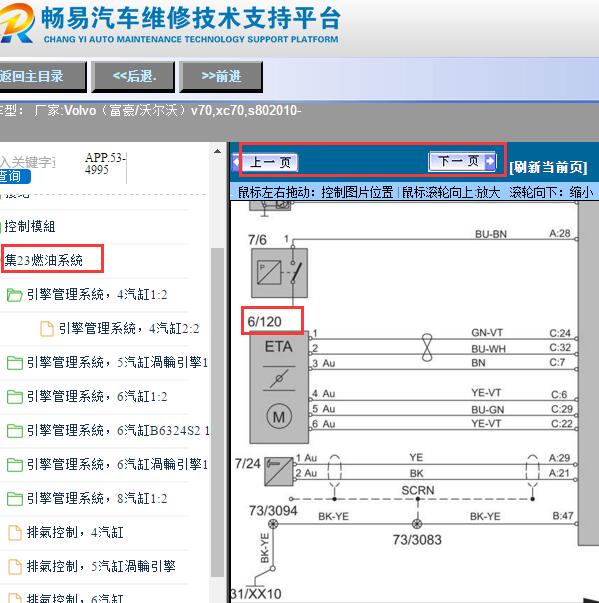The height and width of the screenshot is (603, 599).
Task: Click the twisted pair symbol on wires
Action: tap(427, 348)
